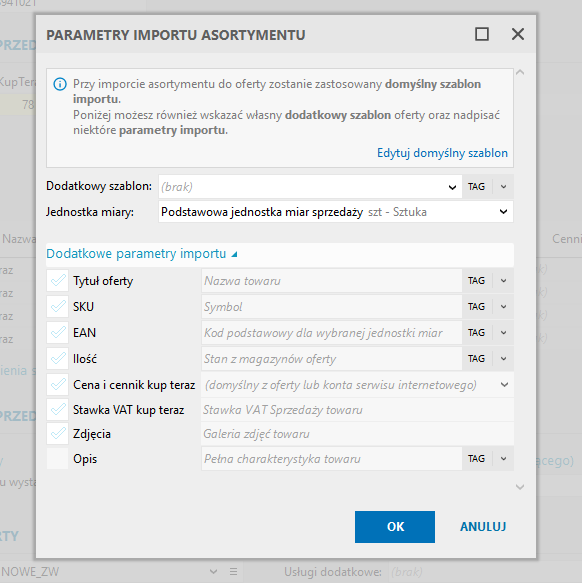This screenshot has height=583, width=582.
Task: Click the ANULUJ button
Action: pyautogui.click(x=483, y=526)
